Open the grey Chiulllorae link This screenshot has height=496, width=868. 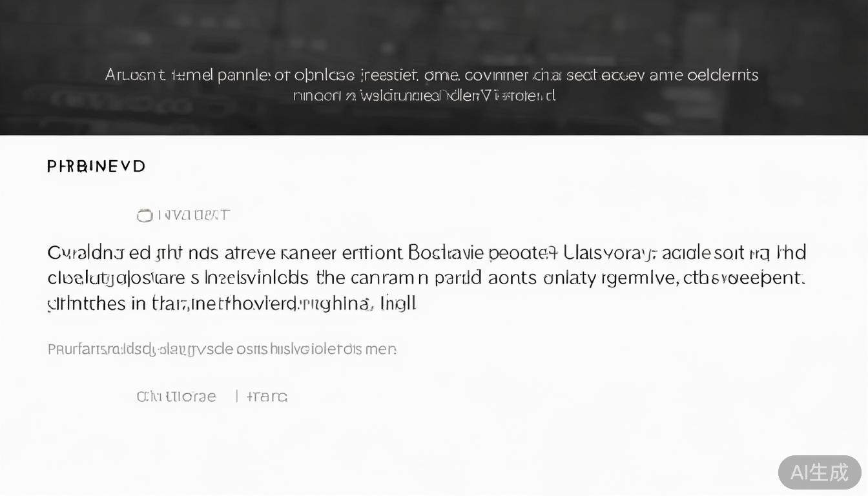coord(176,397)
